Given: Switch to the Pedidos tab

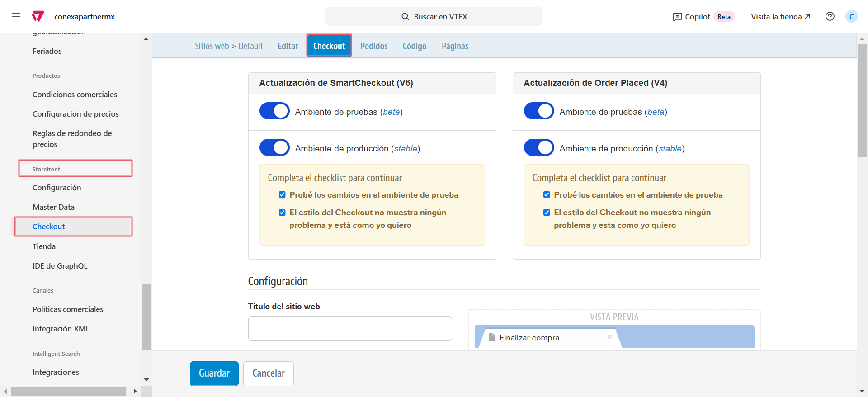Looking at the screenshot, I should [x=374, y=46].
